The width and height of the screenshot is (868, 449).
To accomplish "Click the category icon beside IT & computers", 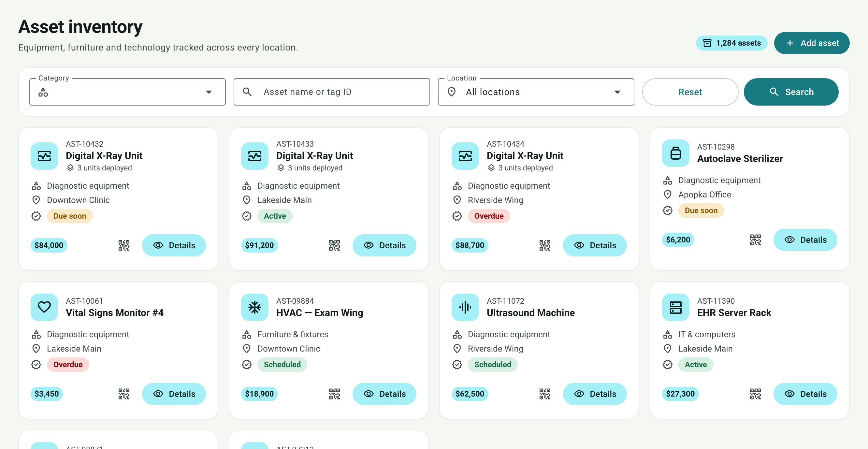I will tap(668, 334).
